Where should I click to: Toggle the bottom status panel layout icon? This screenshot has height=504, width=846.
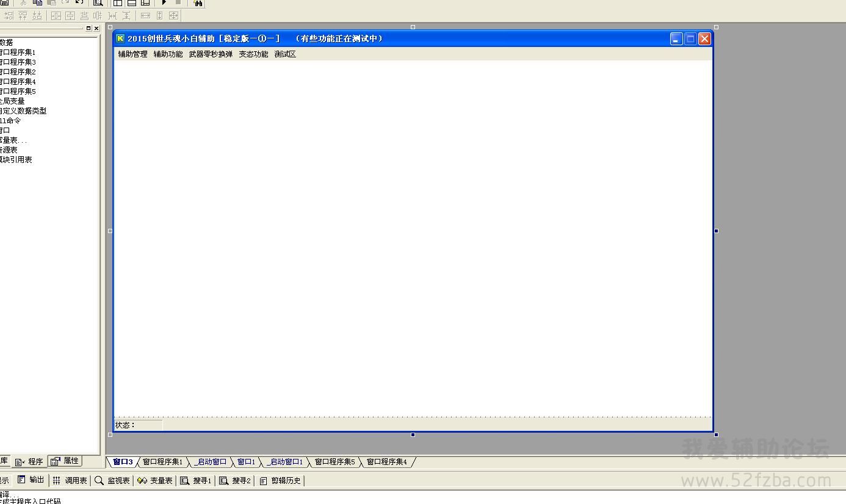pos(131,2)
